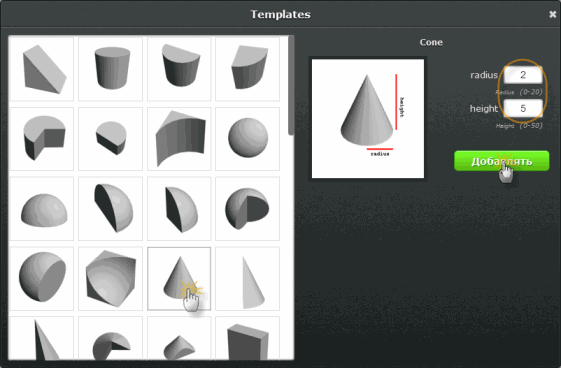This screenshot has width=561, height=368.
Task: Choose the cube with spherical cutout template
Action: (x=111, y=279)
